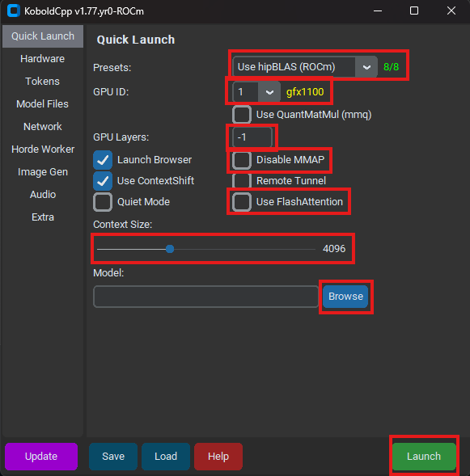Open the Presets dropdown arrow
The height and width of the screenshot is (476, 470).
click(366, 67)
